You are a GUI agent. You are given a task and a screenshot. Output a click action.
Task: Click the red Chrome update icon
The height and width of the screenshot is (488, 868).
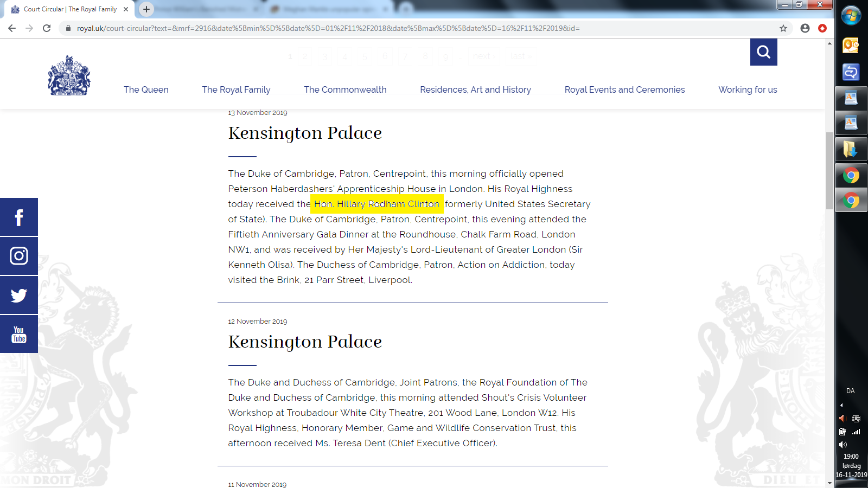[822, 28]
